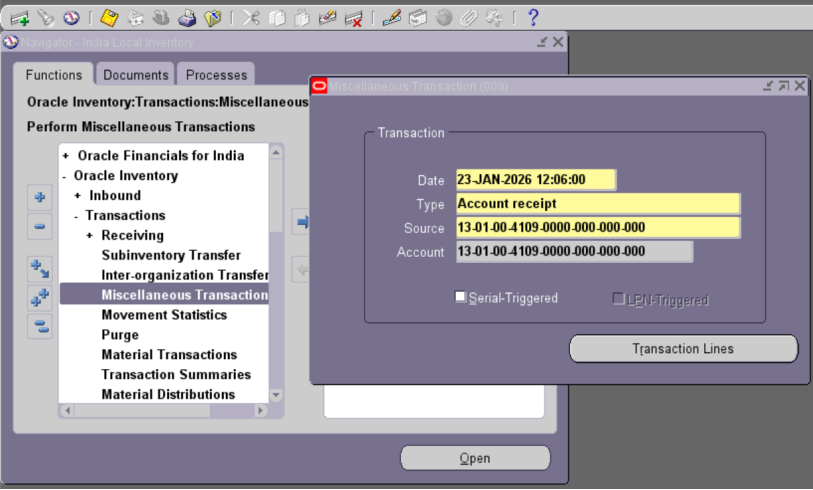Click the tree vertical scrollbar up arrow
This screenshot has width=813, height=490.
point(276,152)
